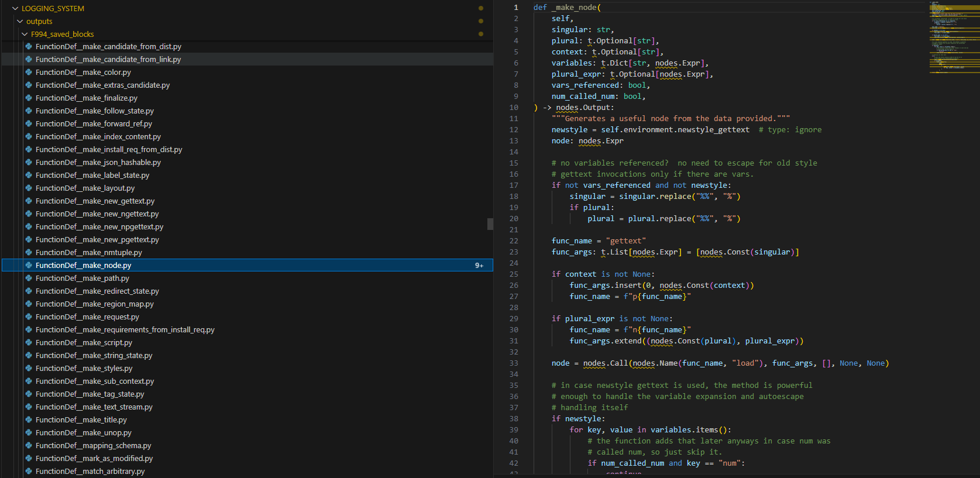The width and height of the screenshot is (980, 478).
Task: Open FunctionDef__mark_as_modified.py
Action: (x=94, y=459)
